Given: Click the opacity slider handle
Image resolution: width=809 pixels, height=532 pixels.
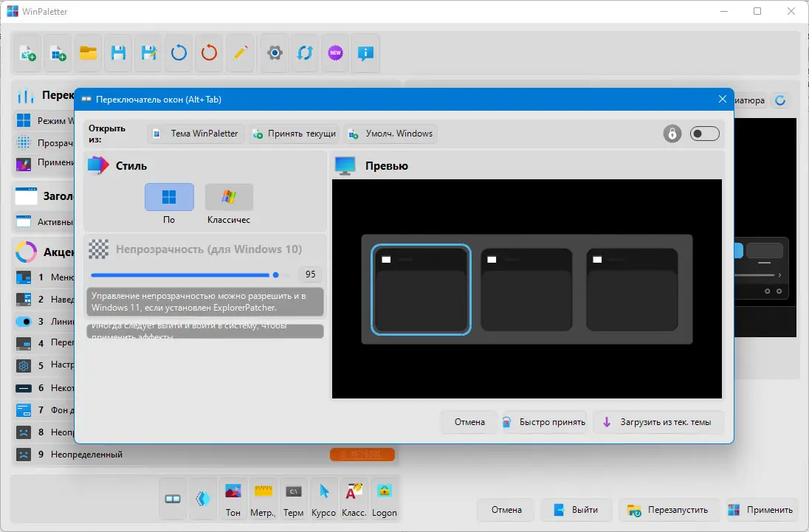Looking at the screenshot, I should [276, 274].
